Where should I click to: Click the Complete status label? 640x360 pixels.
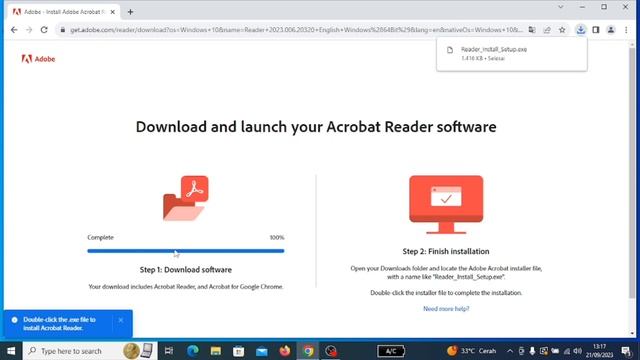point(100,238)
